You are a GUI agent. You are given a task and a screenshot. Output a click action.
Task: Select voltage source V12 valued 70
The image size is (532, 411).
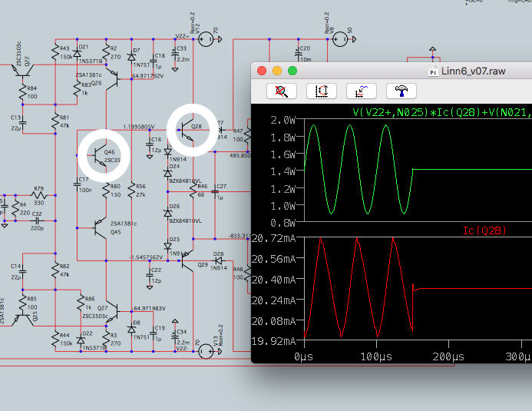click(206, 39)
